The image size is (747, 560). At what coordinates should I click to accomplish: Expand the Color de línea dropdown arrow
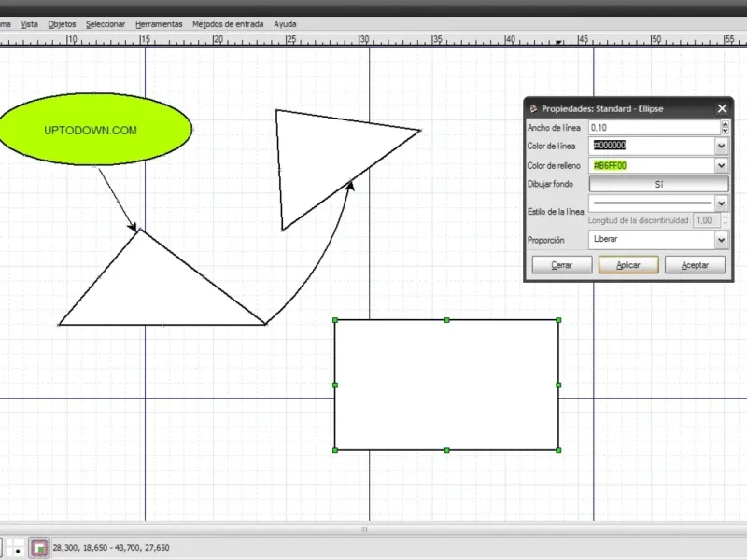(x=721, y=147)
